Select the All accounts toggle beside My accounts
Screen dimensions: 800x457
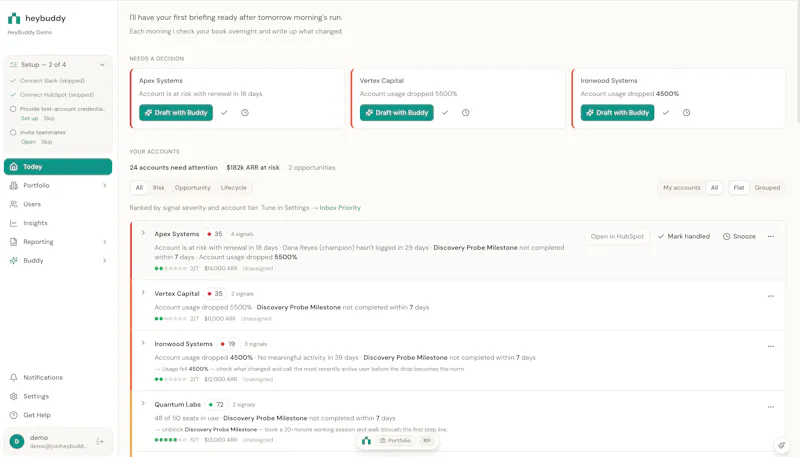714,188
